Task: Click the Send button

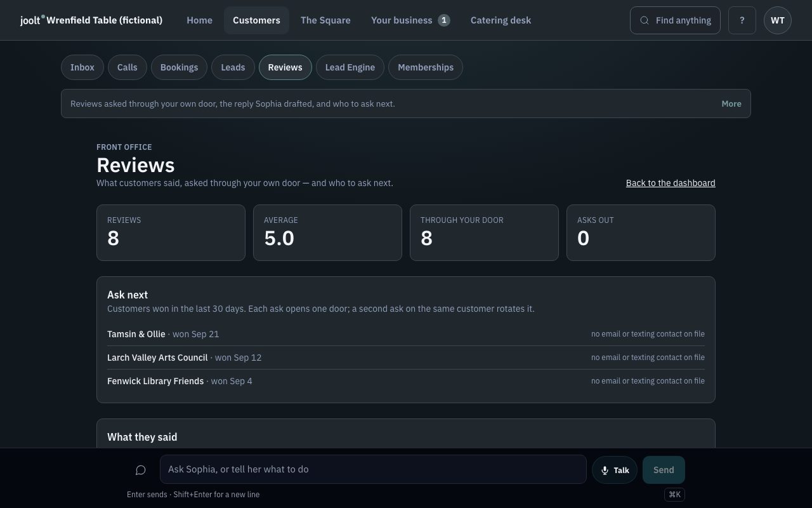Action: point(664,470)
